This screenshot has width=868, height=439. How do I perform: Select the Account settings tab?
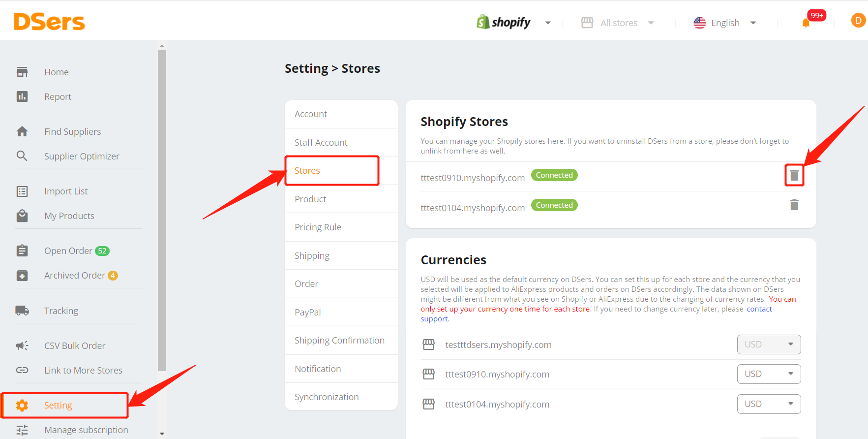[341, 114]
